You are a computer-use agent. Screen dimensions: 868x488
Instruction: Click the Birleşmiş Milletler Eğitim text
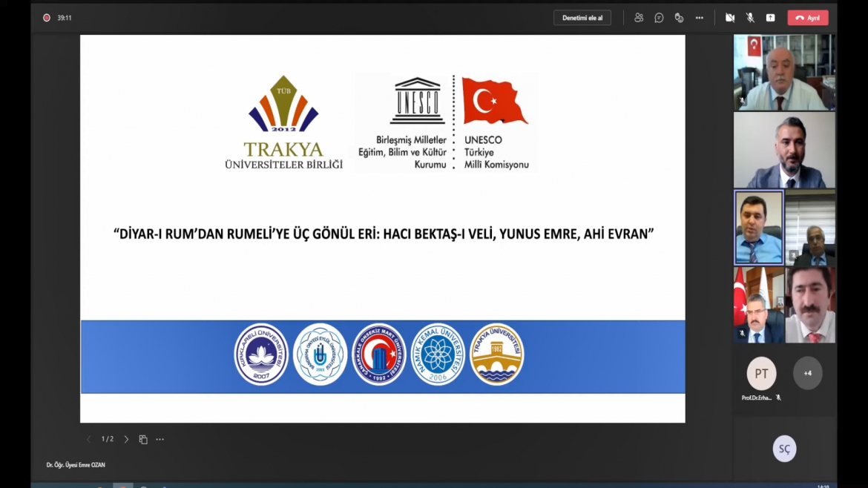pos(402,153)
